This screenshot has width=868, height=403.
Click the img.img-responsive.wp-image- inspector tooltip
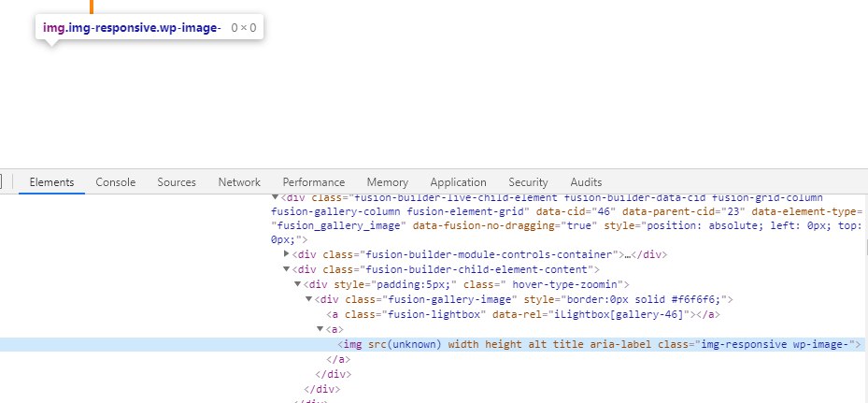click(149, 28)
